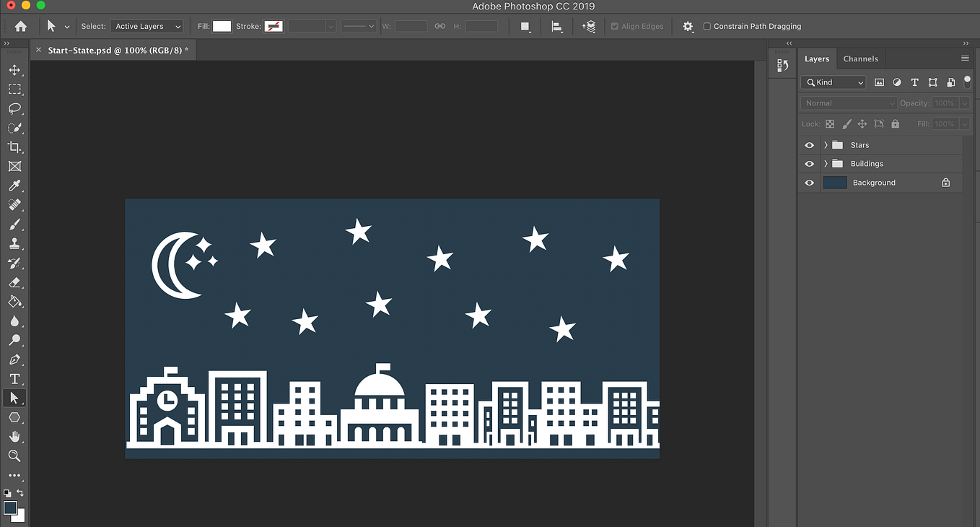Image resolution: width=980 pixels, height=527 pixels.
Task: Select the Background layer
Action: pyautogui.click(x=874, y=183)
